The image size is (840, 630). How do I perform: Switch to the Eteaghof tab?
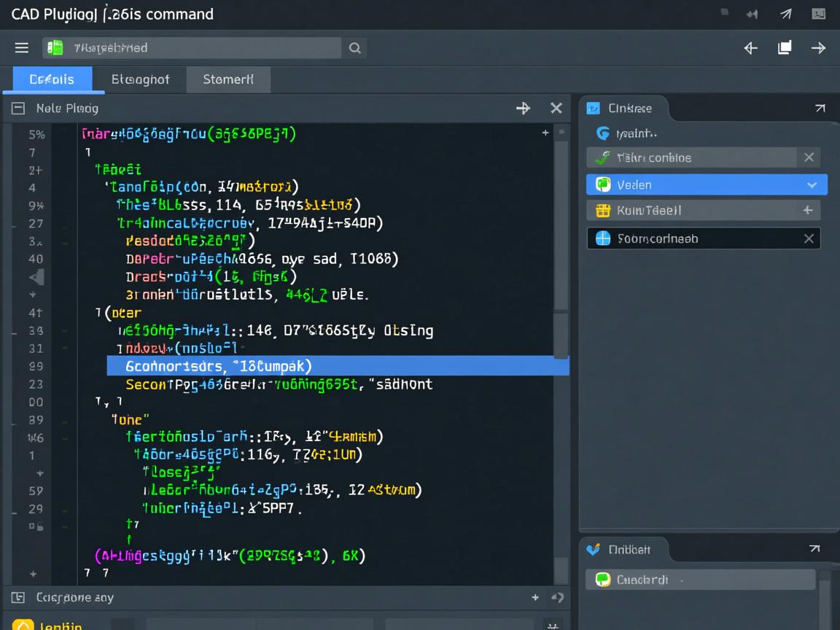tap(140, 79)
